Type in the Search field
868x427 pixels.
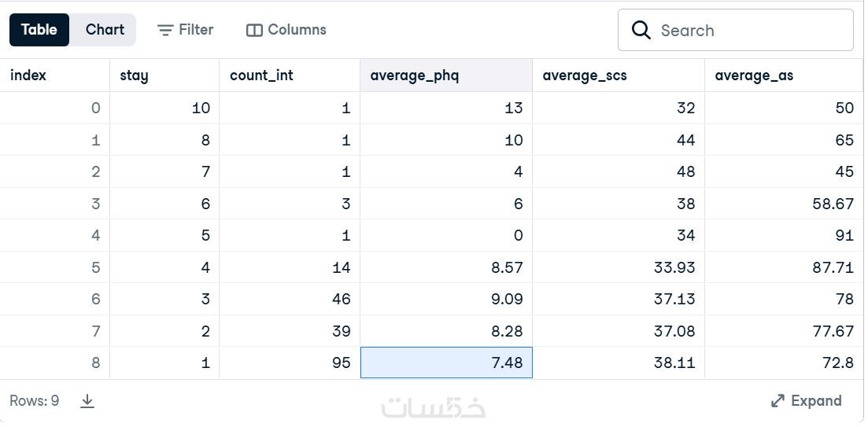(748, 31)
